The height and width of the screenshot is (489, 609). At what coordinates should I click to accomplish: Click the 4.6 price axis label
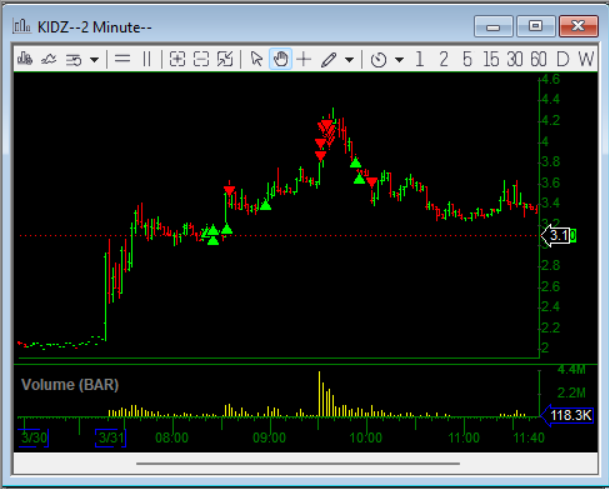click(x=551, y=79)
